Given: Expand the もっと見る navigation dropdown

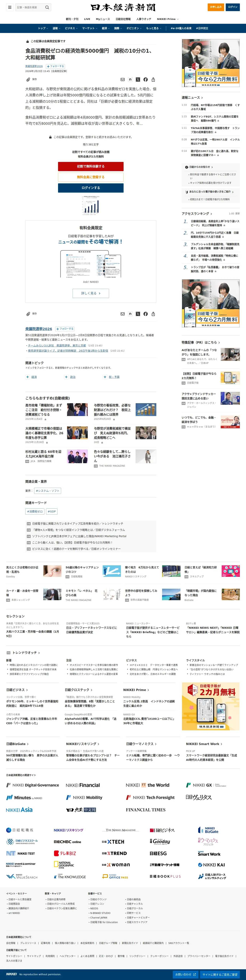Looking at the screenshot, I should (x=154, y=28).
